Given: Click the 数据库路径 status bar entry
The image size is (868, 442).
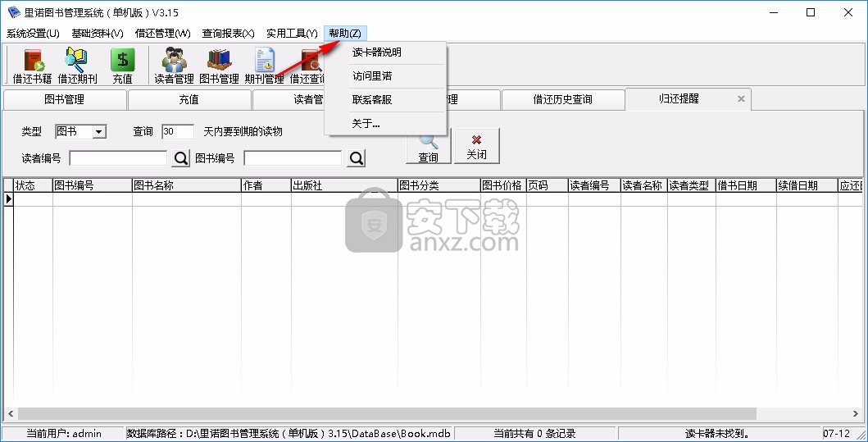Looking at the screenshot, I should click(289, 434).
